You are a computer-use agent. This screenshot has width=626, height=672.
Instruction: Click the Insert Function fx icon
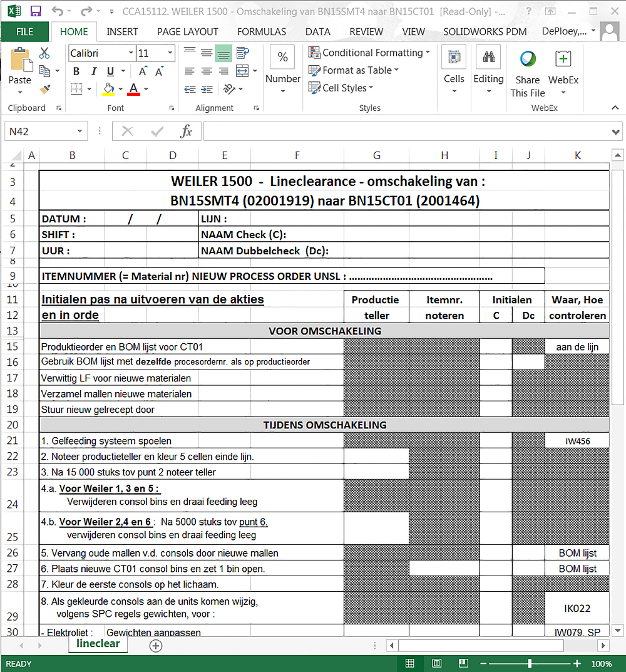(187, 131)
